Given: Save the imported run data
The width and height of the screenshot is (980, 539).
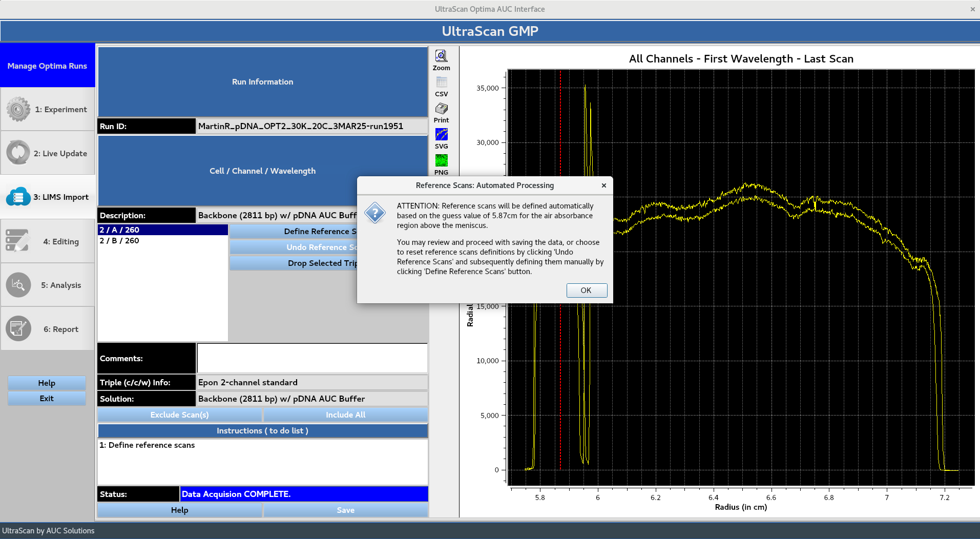Looking at the screenshot, I should click(x=345, y=510).
